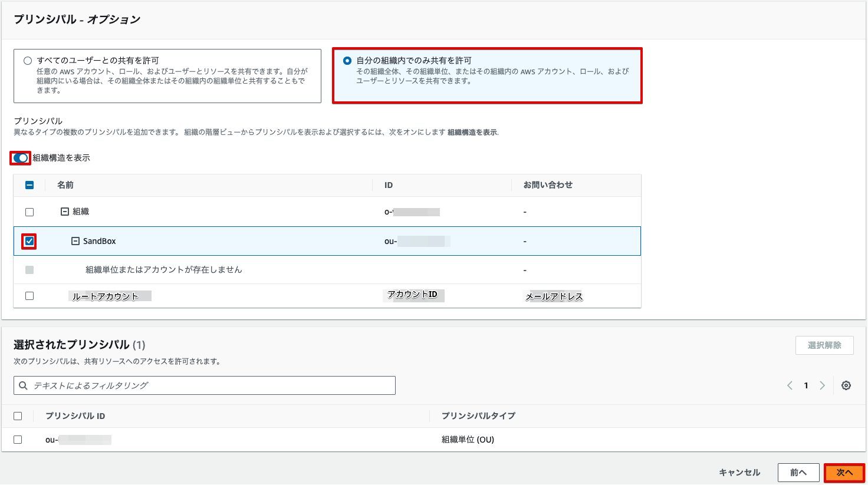The width and height of the screenshot is (868, 485).
Task: Click the 組織単位またはアカウントが存在しません message row
Action: coord(164,270)
